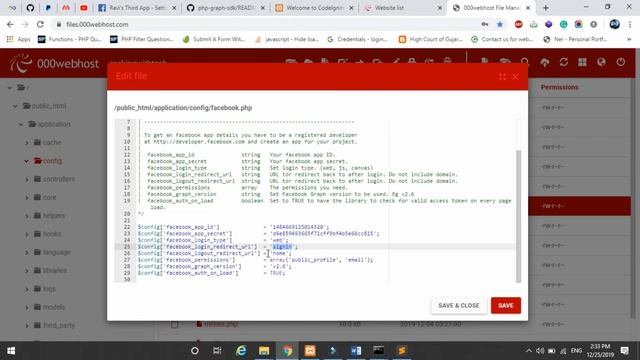
Task: Open the pinned PayPal tab
Action: pos(48,8)
